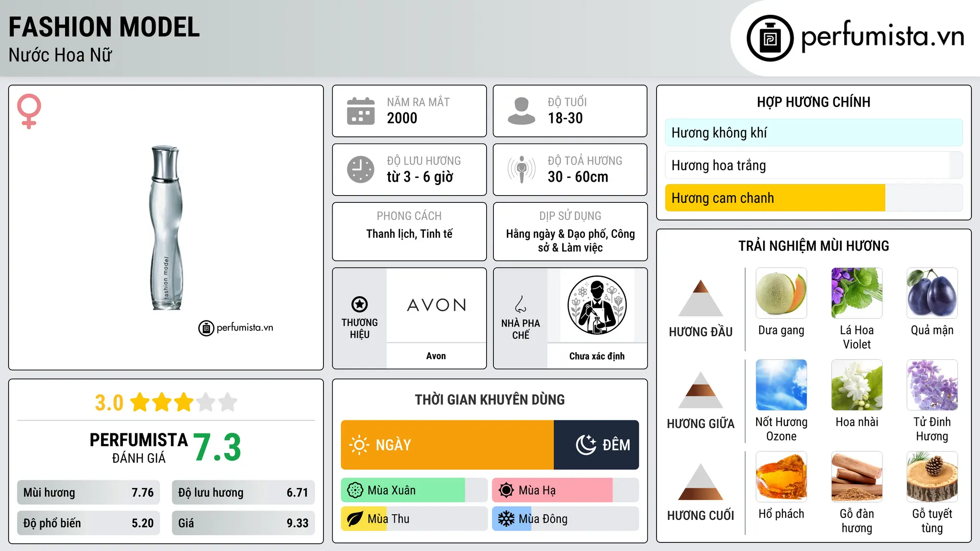Click the Chưa xác định perfumer caption
The width and height of the screenshot is (980, 551).
597,356
